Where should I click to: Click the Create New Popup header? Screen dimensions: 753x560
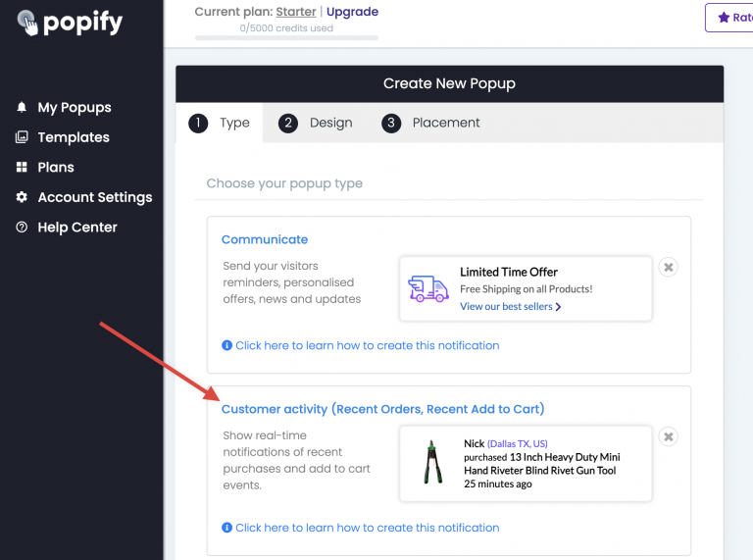(x=449, y=83)
